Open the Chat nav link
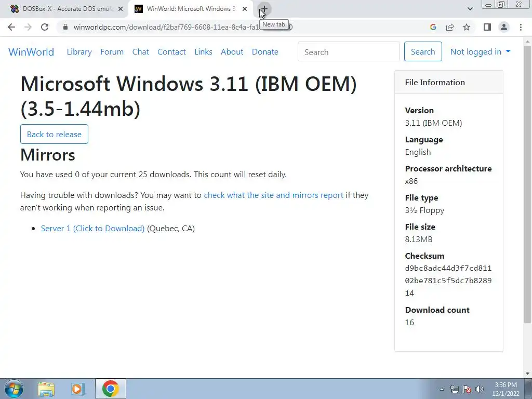Screen dimensions: 532x399 pyautogui.click(x=141, y=52)
